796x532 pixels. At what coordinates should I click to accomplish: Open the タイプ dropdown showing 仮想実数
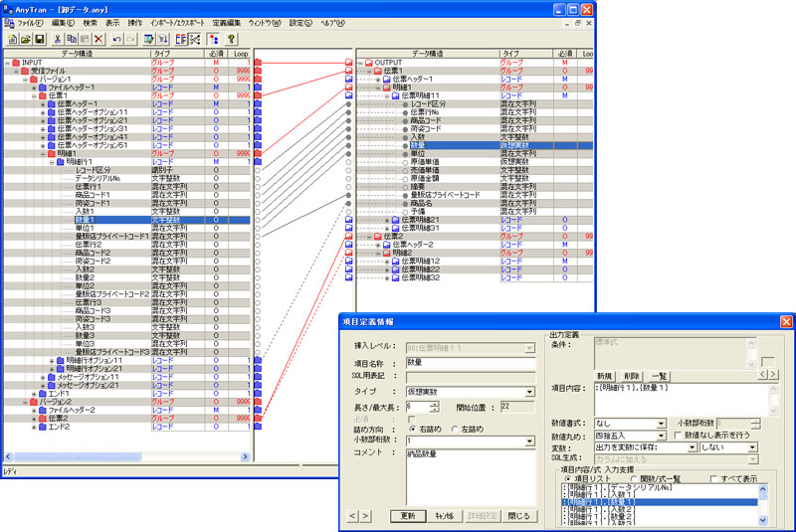[x=529, y=392]
